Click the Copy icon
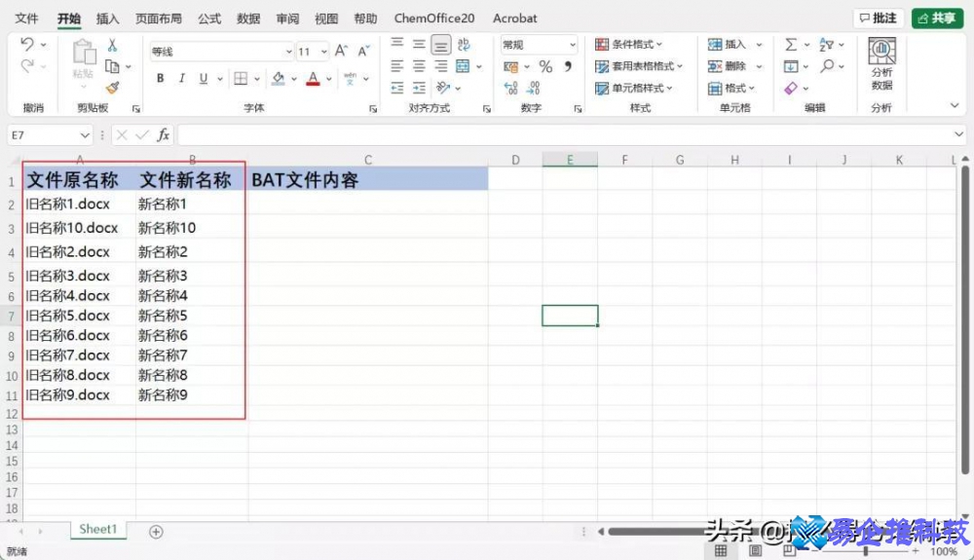The image size is (974, 560). (x=112, y=66)
